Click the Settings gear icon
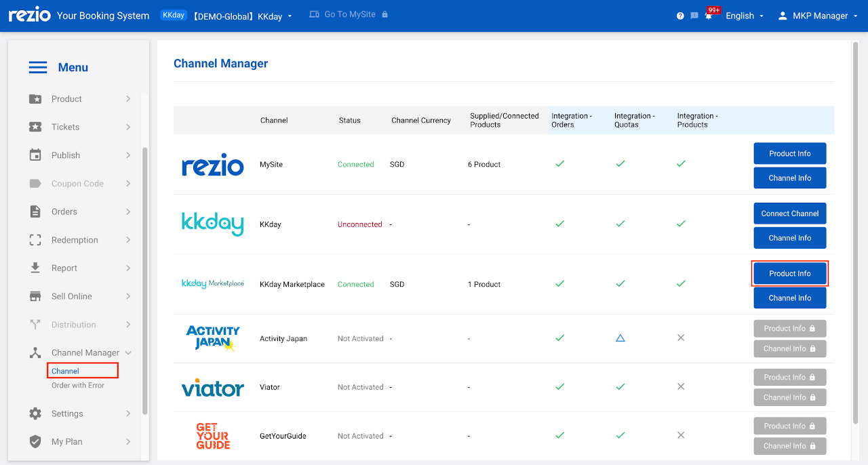This screenshot has width=868, height=465. tap(35, 413)
